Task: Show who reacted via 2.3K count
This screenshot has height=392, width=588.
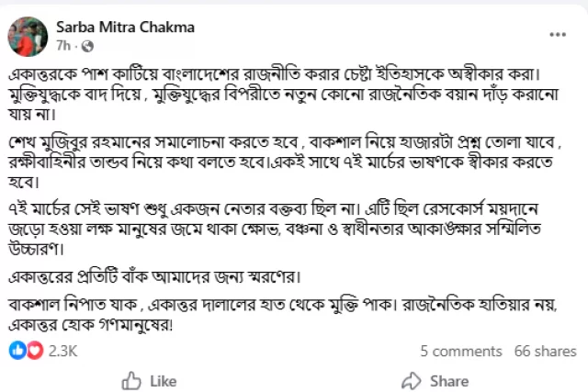Action: tap(62, 351)
